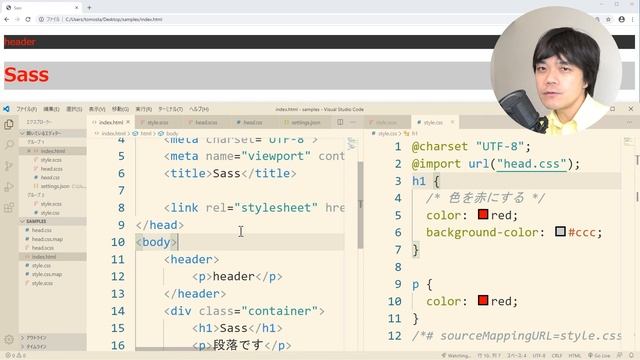The height and width of the screenshot is (360, 640).
Task: Open the Search view in activity bar
Action: click(x=9, y=144)
